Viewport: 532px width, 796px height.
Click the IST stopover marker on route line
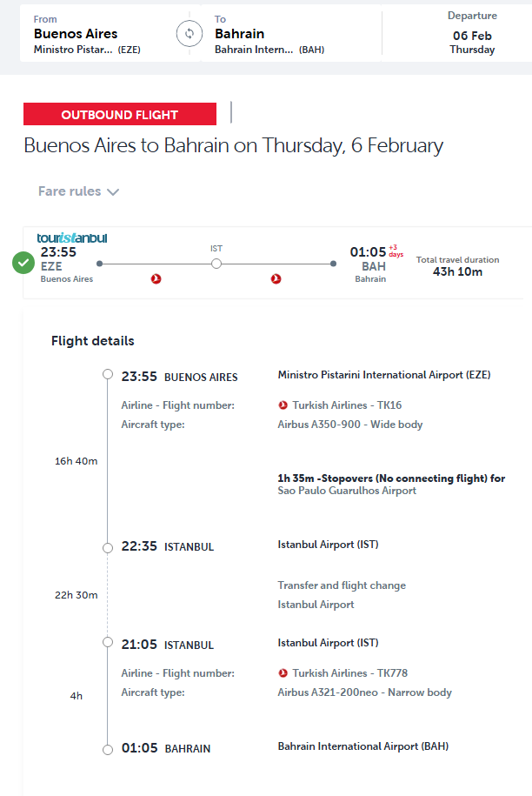216,263
